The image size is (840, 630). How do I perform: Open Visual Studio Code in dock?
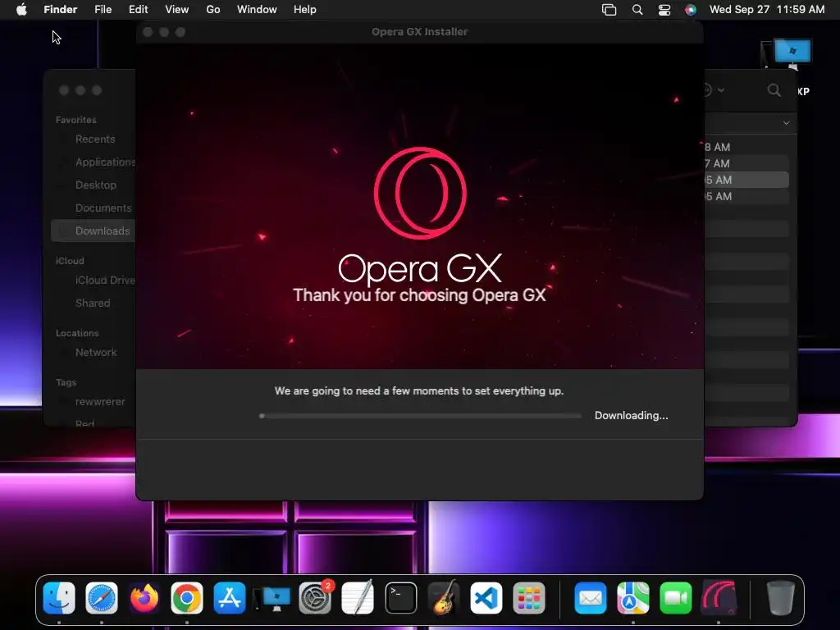click(x=486, y=597)
